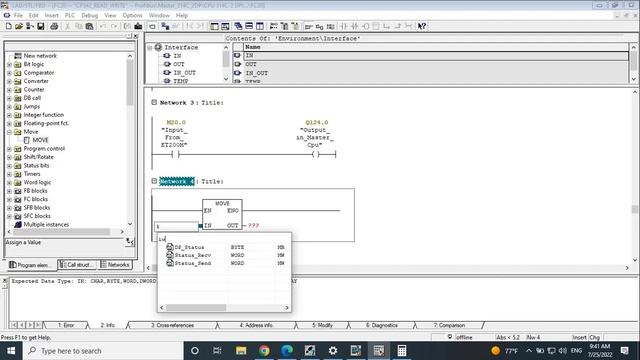
Task: Open the notification center icon
Action: click(624, 351)
